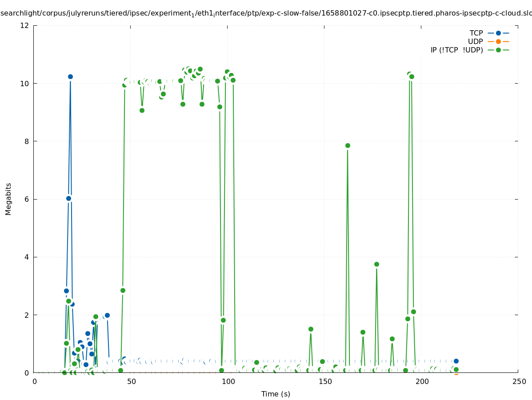Click the 150 tick label on x-axis
532x400 pixels.
pos(325,382)
